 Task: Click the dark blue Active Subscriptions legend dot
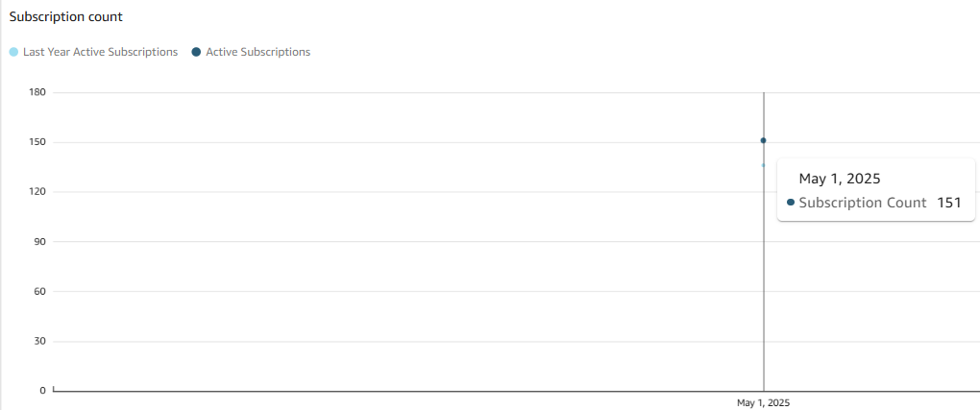click(x=197, y=52)
